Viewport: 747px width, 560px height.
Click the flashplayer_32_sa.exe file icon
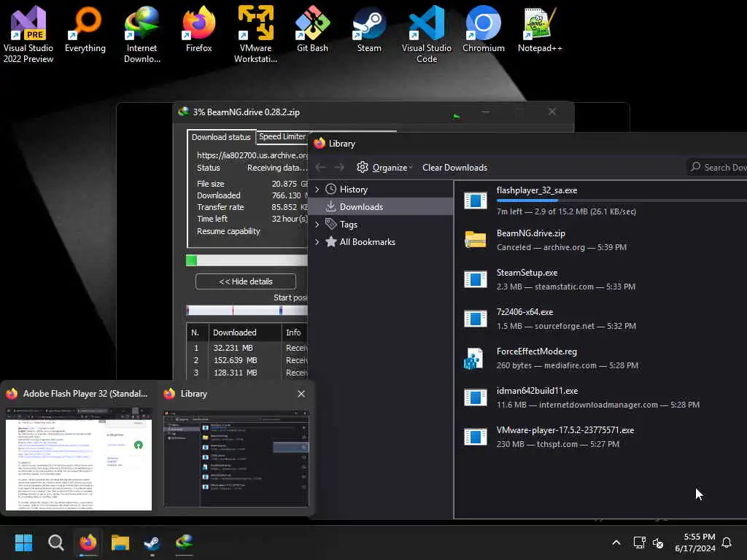click(475, 201)
